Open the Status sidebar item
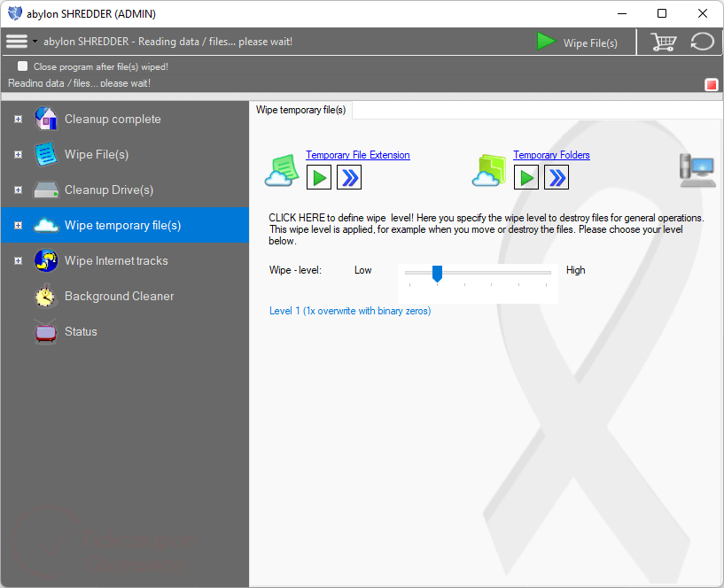This screenshot has width=724, height=588. [81, 332]
